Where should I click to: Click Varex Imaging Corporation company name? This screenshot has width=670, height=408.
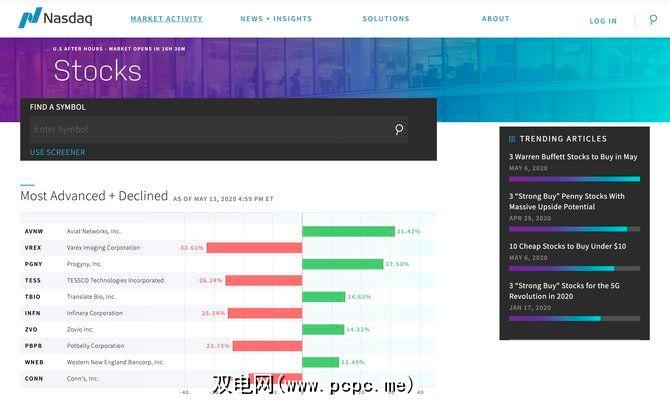pos(103,248)
